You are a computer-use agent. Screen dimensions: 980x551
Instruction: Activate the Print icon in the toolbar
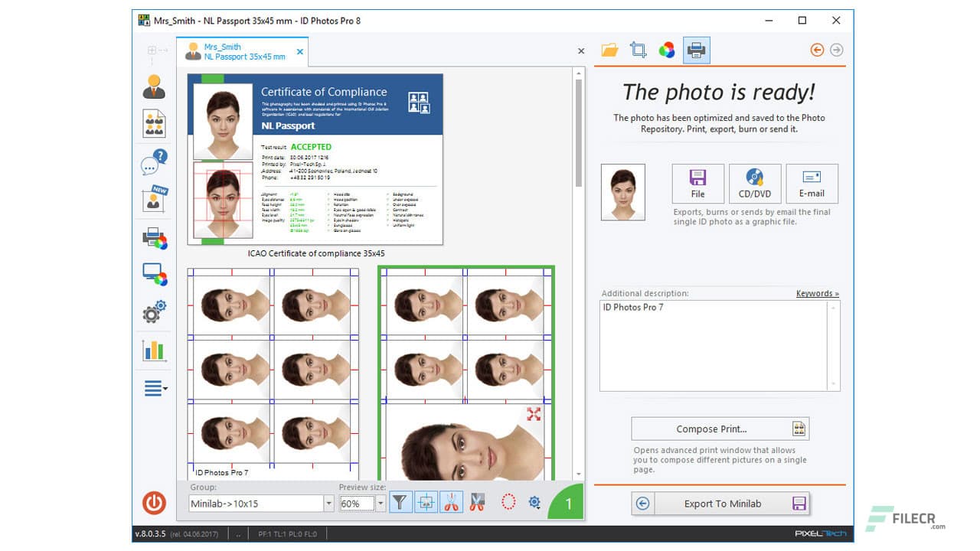[696, 50]
